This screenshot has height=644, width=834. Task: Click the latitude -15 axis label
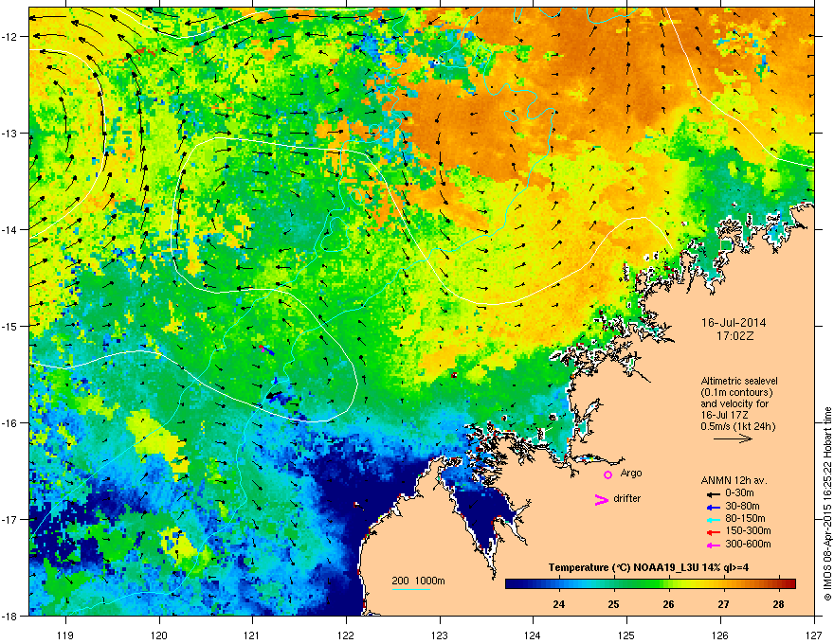10,326
